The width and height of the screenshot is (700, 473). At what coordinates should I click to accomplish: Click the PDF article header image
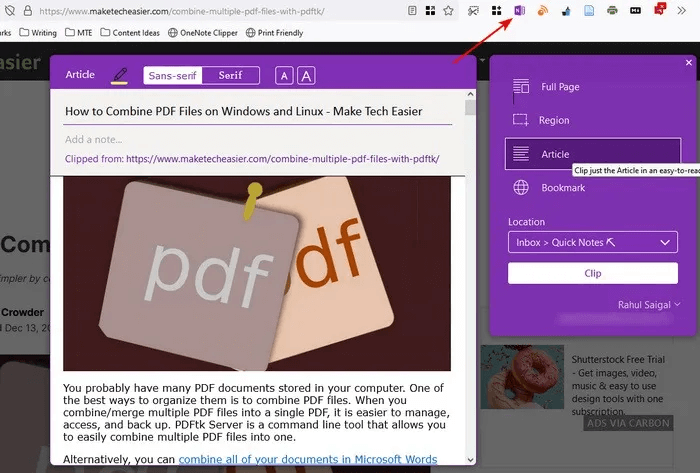pos(257,273)
